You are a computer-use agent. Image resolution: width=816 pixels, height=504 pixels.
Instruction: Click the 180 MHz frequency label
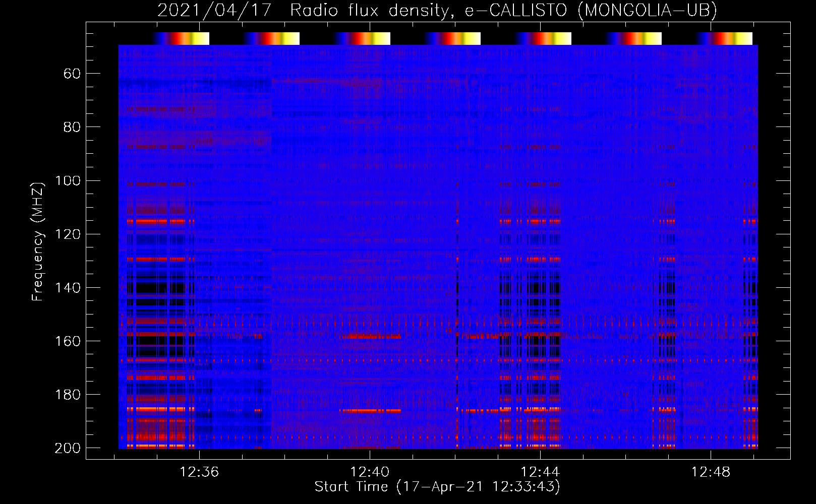pos(68,395)
